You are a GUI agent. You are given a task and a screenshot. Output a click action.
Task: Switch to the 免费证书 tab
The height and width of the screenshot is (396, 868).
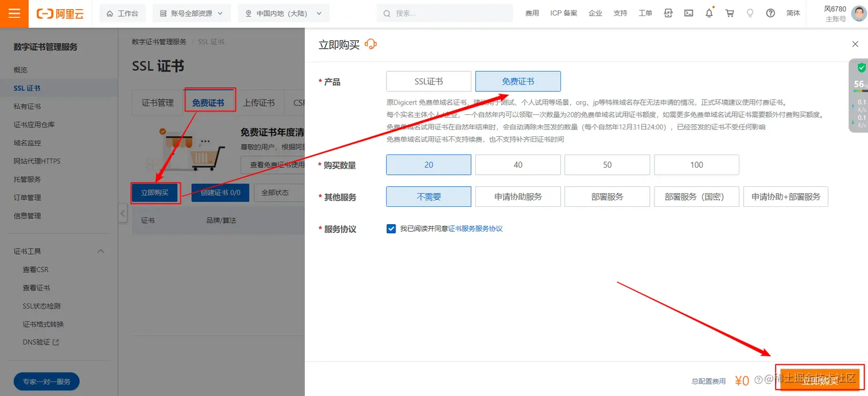[208, 103]
